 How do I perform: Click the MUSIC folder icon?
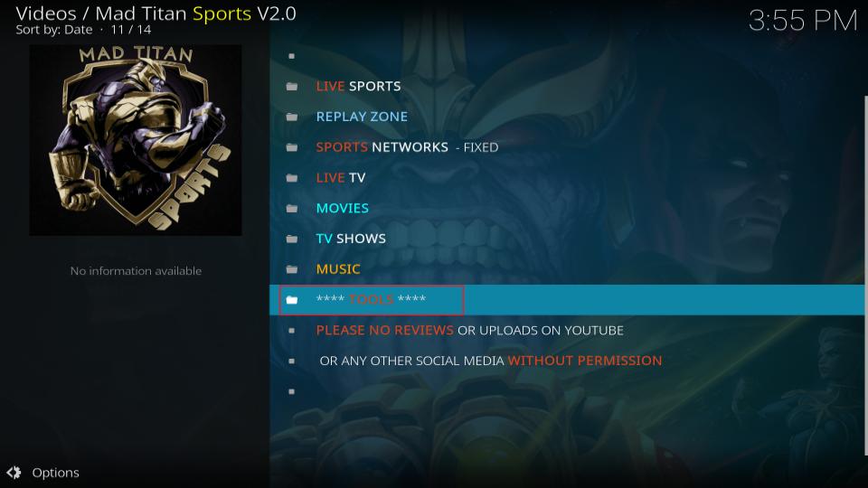[292, 269]
